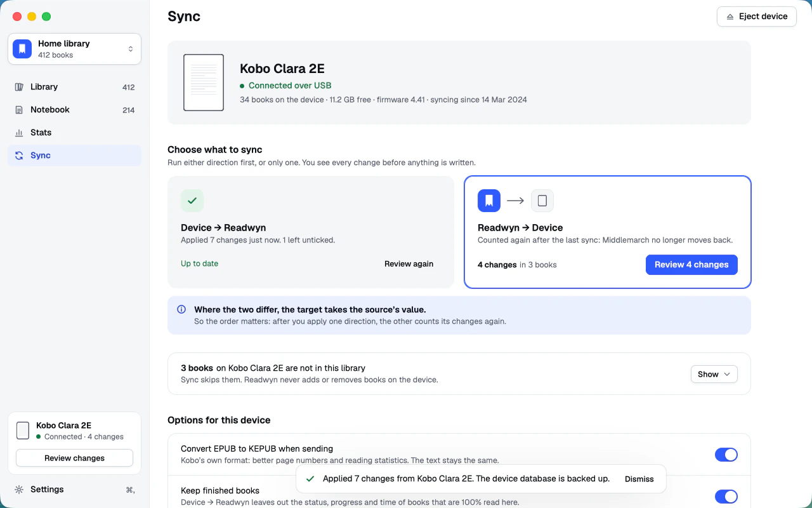Click the Kobo Clara 2E device illustration

(204, 83)
